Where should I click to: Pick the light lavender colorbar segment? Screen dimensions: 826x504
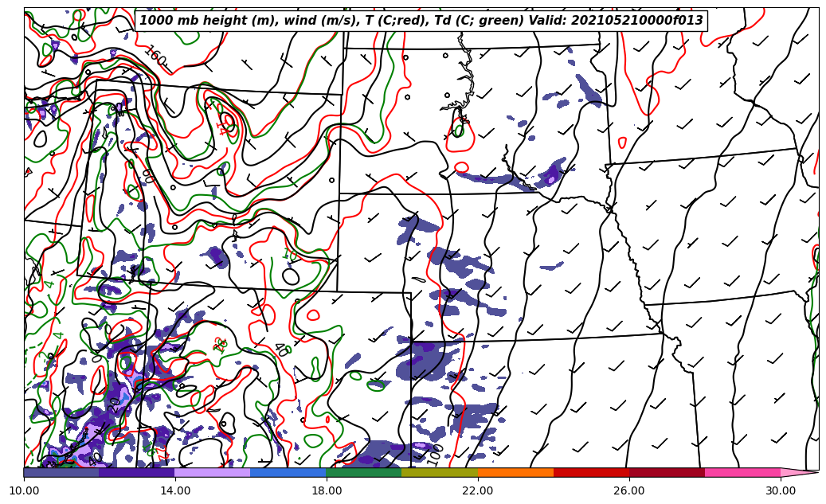213,472
